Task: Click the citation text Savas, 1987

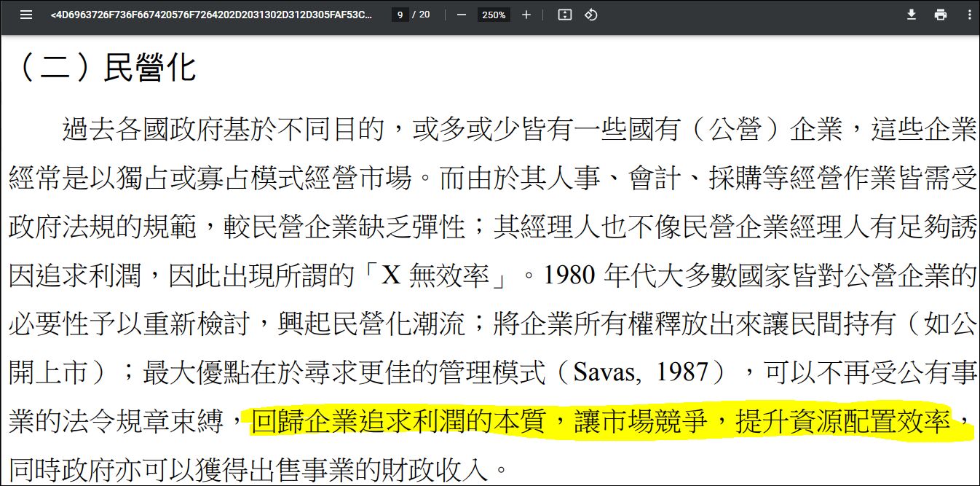Action: 641,373
